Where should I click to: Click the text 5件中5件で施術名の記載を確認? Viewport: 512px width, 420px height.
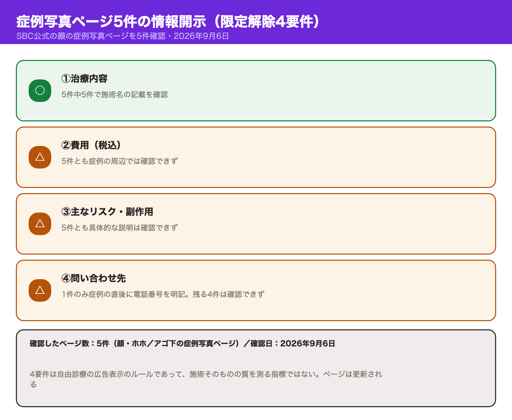[x=115, y=94]
